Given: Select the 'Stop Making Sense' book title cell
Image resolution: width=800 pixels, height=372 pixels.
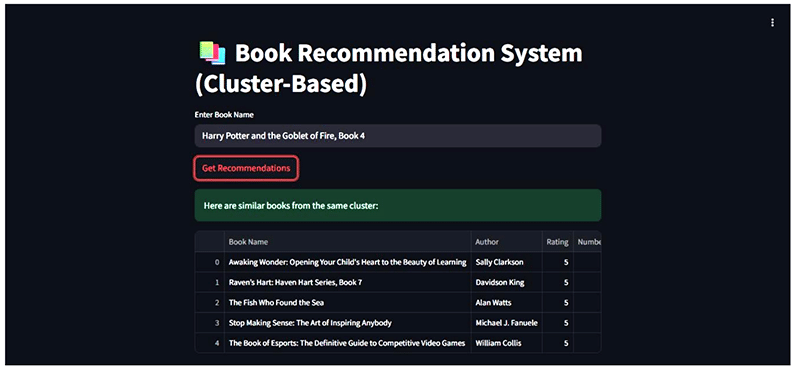Looking at the screenshot, I should [x=347, y=323].
